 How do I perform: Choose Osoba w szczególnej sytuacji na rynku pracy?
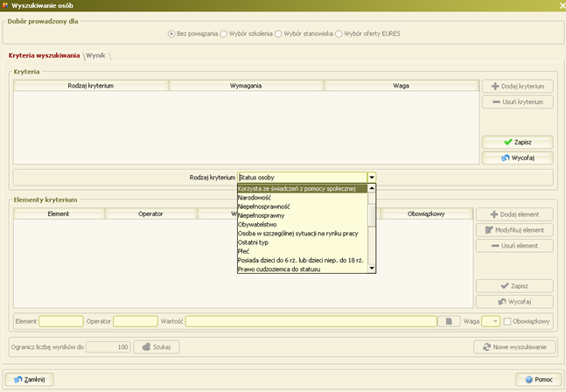click(303, 234)
